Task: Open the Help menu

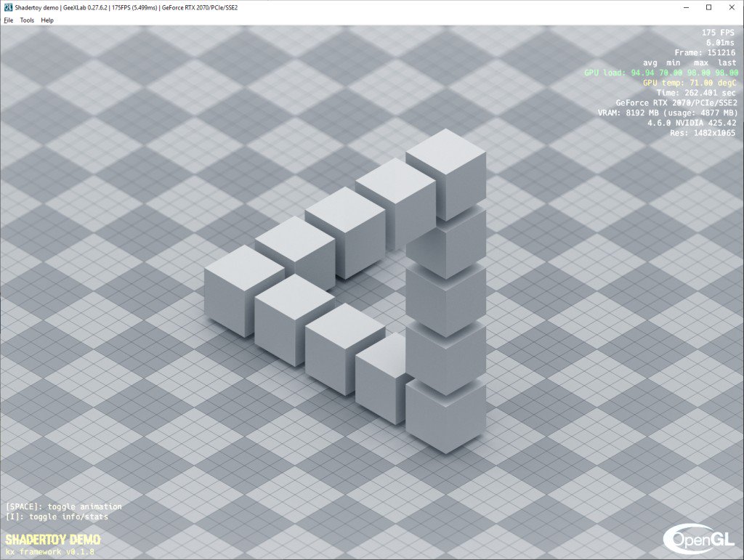Action: tap(47, 20)
